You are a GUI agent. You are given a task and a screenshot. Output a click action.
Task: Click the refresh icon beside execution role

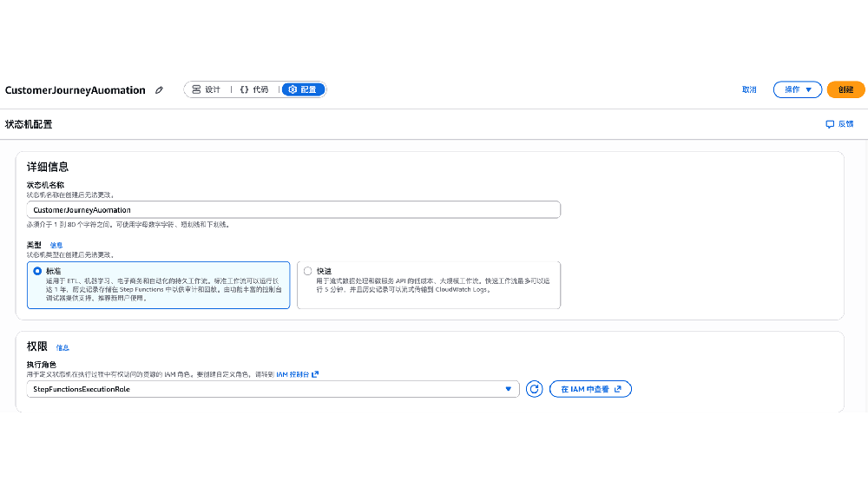pyautogui.click(x=535, y=389)
